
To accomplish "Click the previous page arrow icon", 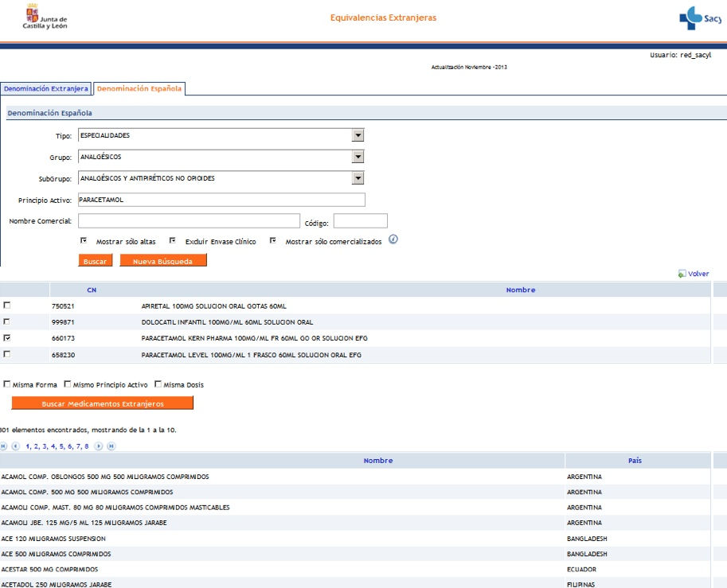I will pyautogui.click(x=15, y=446).
